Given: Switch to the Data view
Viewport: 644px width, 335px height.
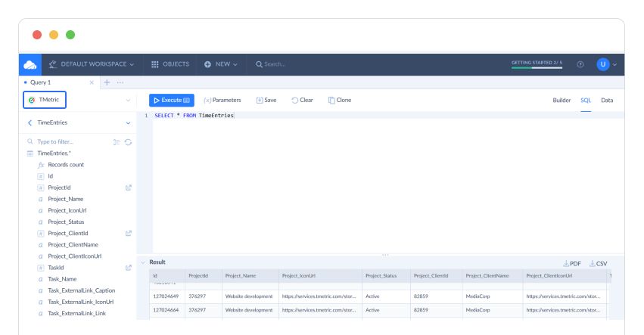Looking at the screenshot, I should point(607,100).
